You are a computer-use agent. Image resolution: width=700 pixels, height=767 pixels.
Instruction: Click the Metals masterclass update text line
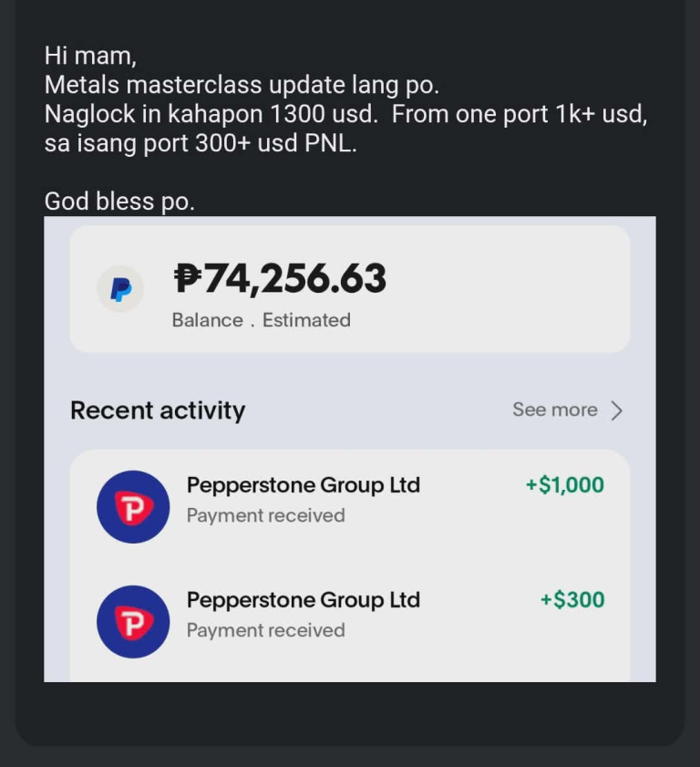242,85
